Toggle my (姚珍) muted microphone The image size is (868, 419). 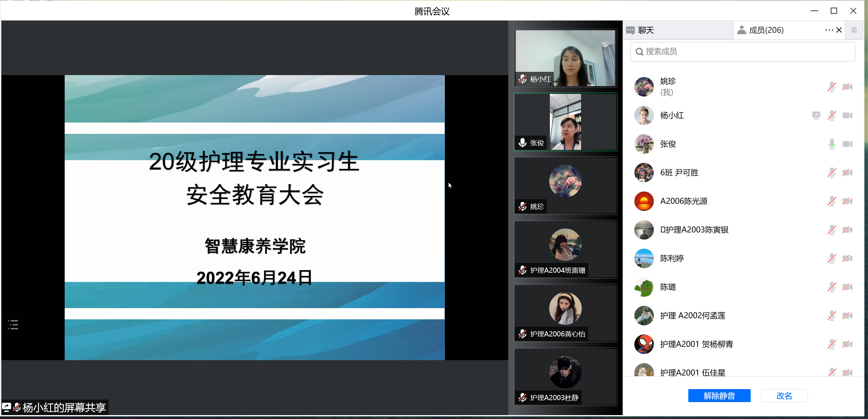point(831,87)
